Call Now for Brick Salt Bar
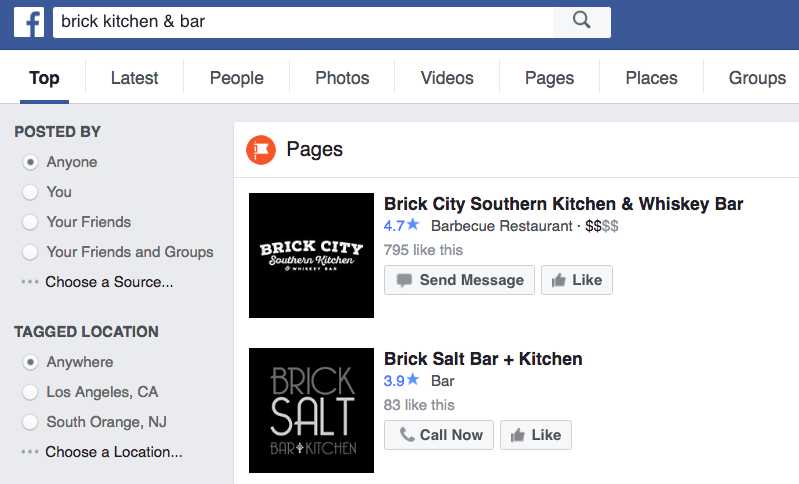This screenshot has height=484, width=799. [x=439, y=435]
